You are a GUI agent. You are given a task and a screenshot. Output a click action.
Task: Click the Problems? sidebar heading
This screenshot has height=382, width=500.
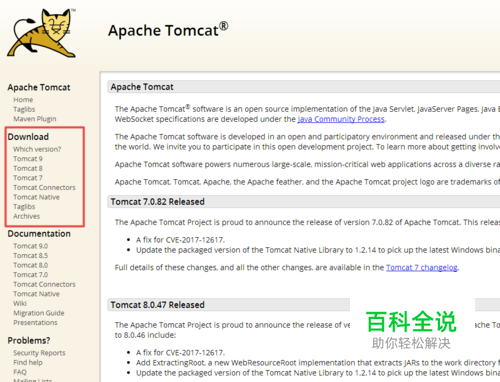click(x=29, y=341)
